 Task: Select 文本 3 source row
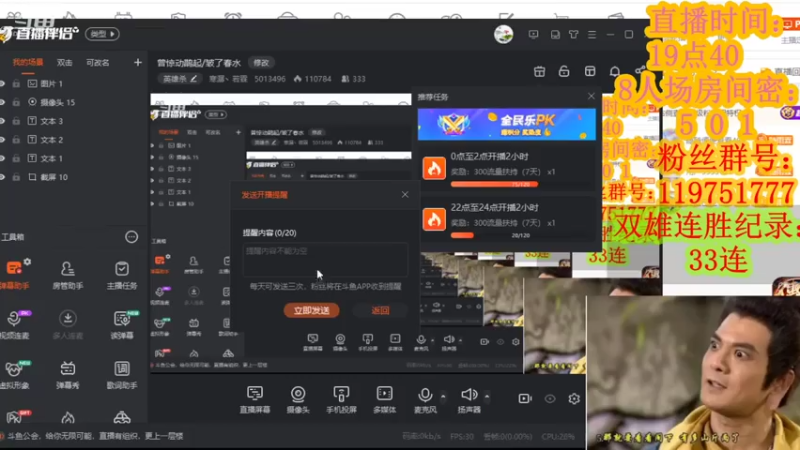click(74, 121)
